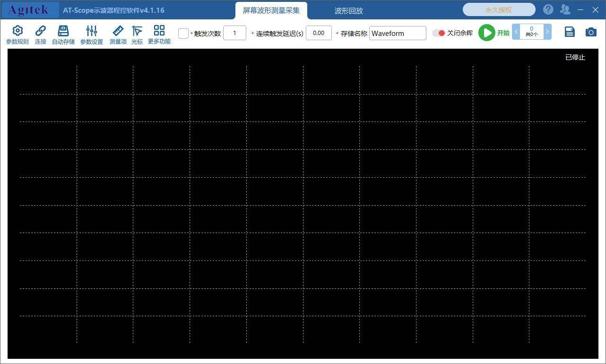Select the 测量项 ruler icon

tap(118, 31)
